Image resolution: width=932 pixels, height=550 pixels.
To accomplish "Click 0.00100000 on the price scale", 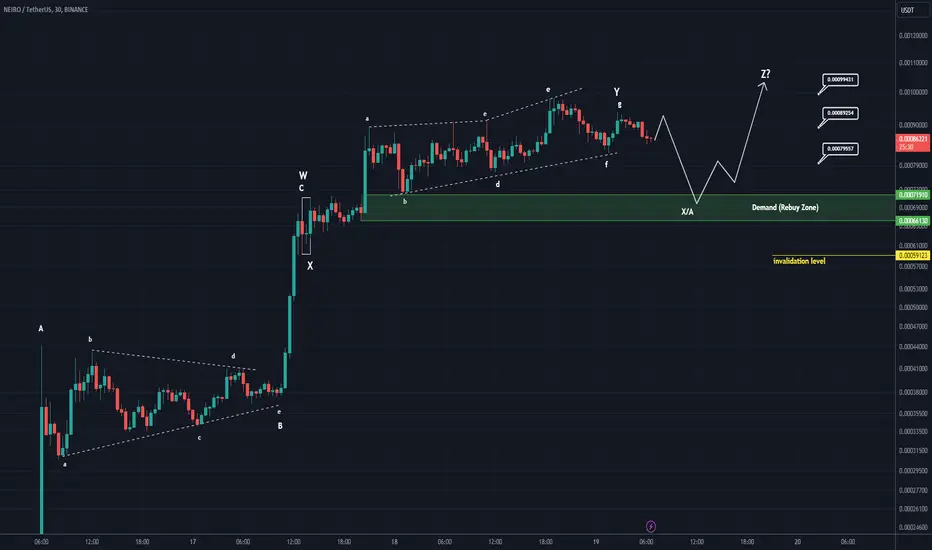I will 912,92.
